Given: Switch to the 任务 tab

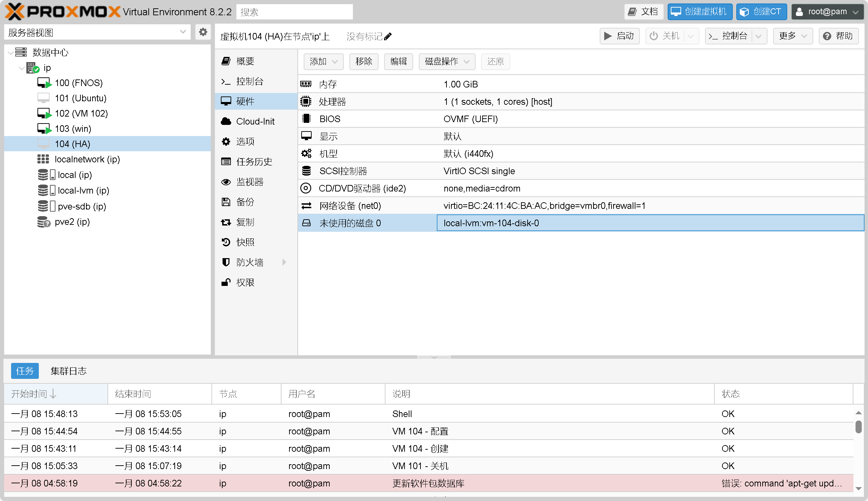Looking at the screenshot, I should (x=25, y=371).
